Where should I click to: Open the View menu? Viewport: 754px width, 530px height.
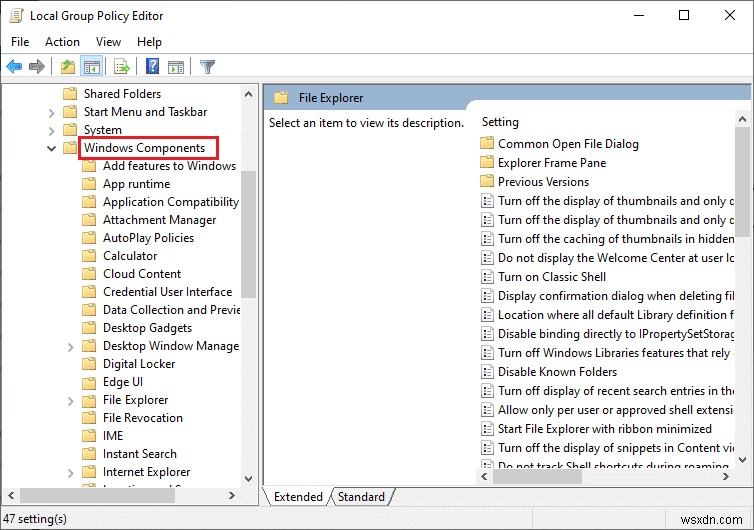coord(108,42)
